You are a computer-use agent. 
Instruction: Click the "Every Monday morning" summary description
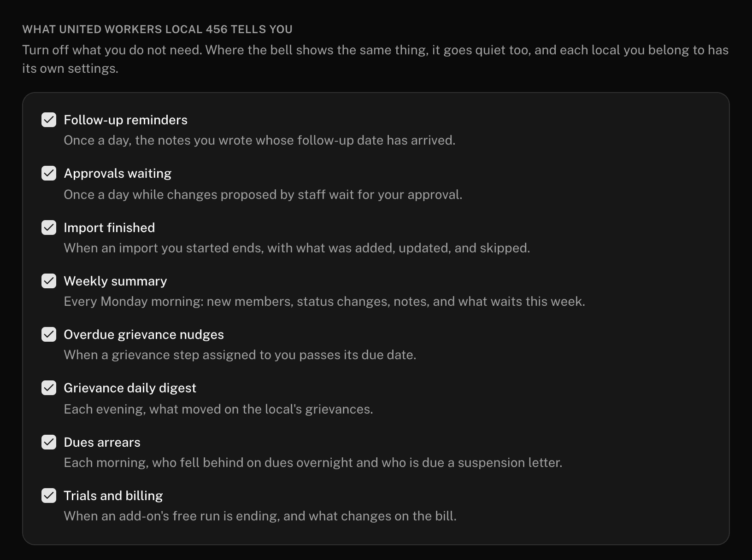324,301
